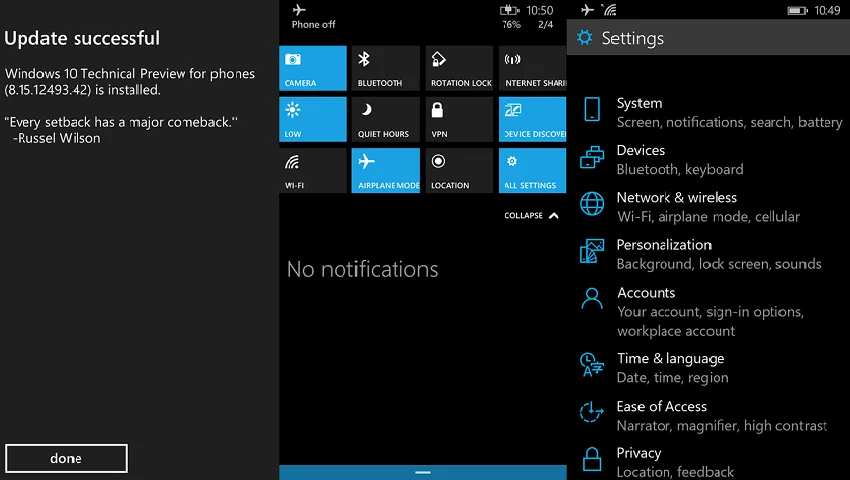Click the 10:49 clock in Settings screen
The image size is (850, 480).
click(x=827, y=10)
